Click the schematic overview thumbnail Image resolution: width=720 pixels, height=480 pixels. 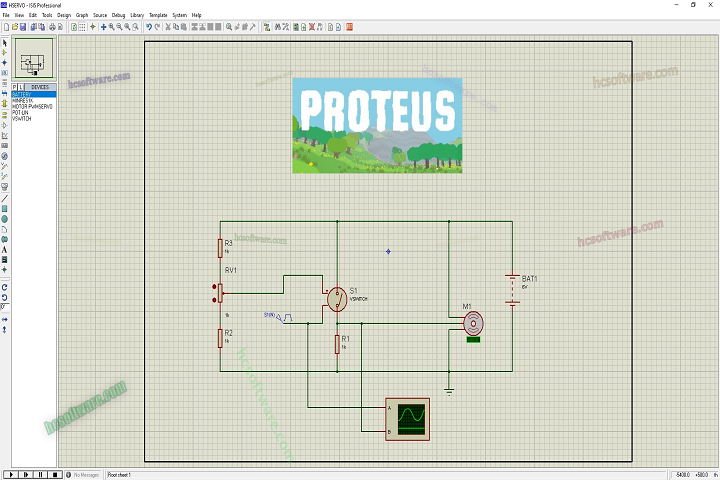pyautogui.click(x=34, y=58)
